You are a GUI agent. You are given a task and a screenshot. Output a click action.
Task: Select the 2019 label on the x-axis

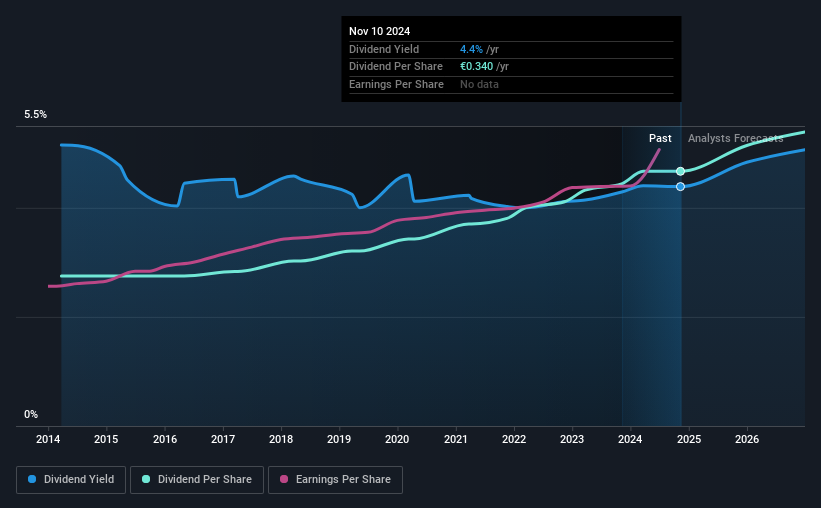click(339, 439)
